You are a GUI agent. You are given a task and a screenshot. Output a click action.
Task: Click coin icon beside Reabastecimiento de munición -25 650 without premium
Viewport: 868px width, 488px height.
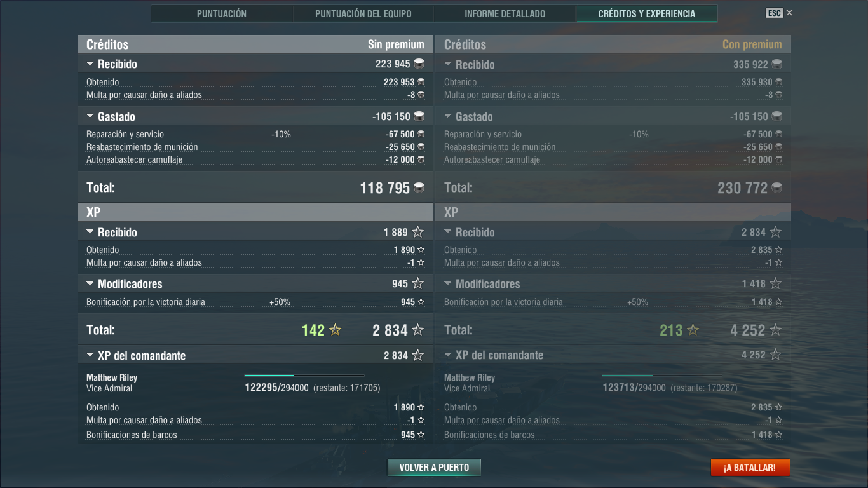(421, 147)
